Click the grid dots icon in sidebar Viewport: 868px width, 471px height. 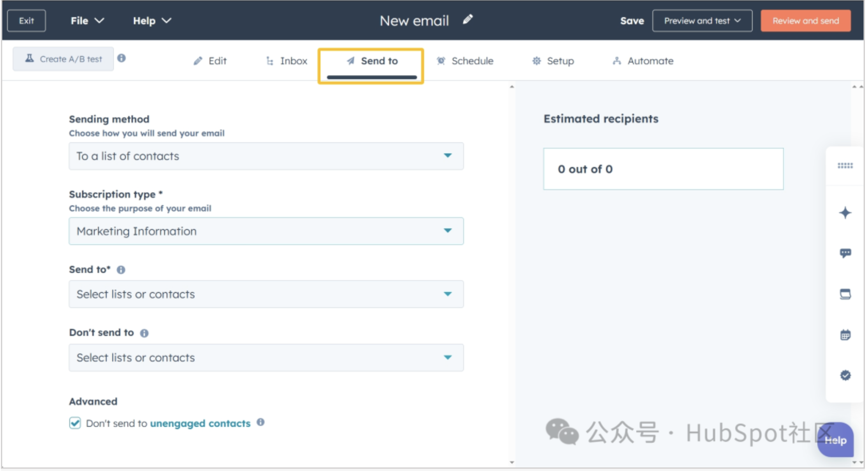[x=845, y=166]
